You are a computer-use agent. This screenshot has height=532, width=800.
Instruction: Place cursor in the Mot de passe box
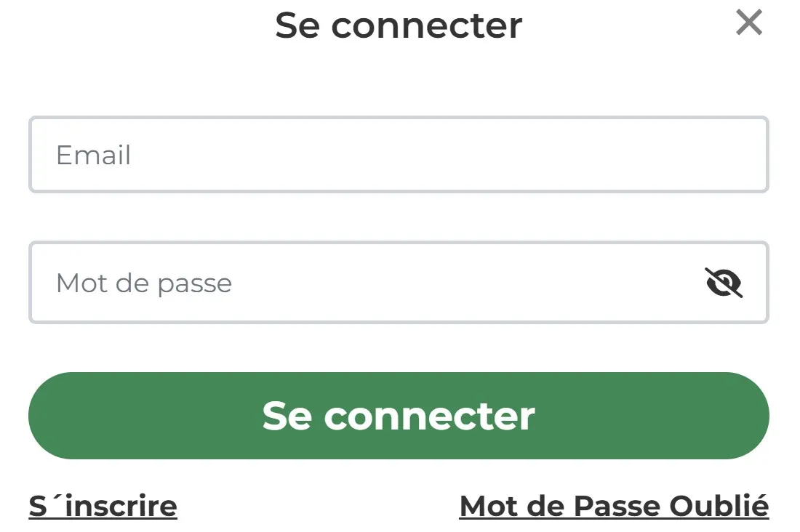click(x=364, y=283)
